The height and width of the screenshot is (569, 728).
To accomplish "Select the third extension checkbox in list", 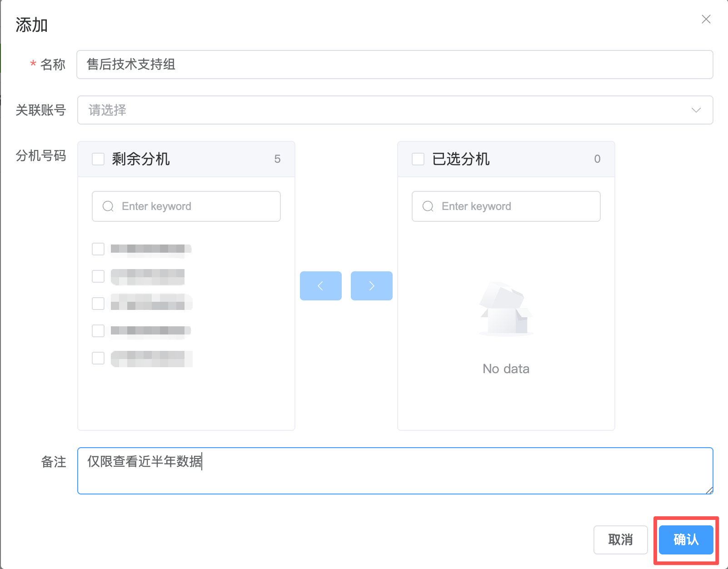I will (98, 304).
